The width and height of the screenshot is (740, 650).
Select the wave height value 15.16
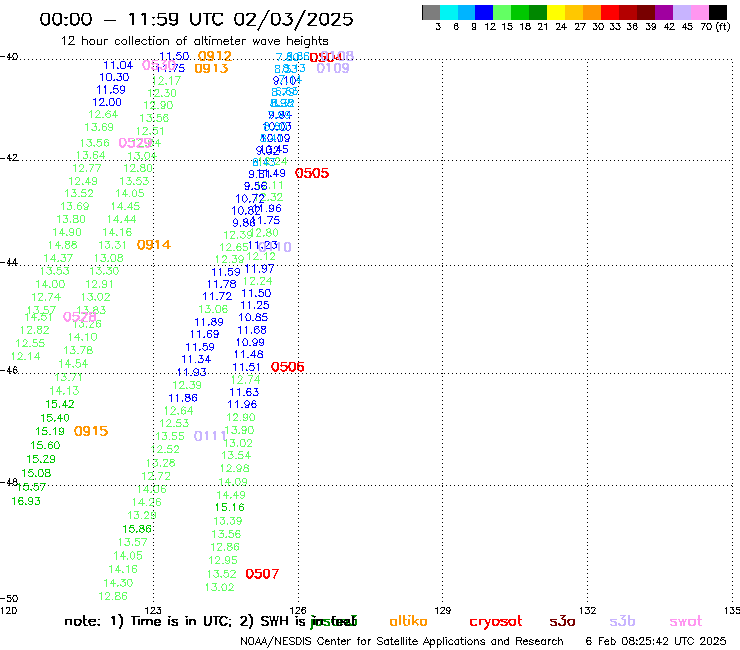point(229,507)
